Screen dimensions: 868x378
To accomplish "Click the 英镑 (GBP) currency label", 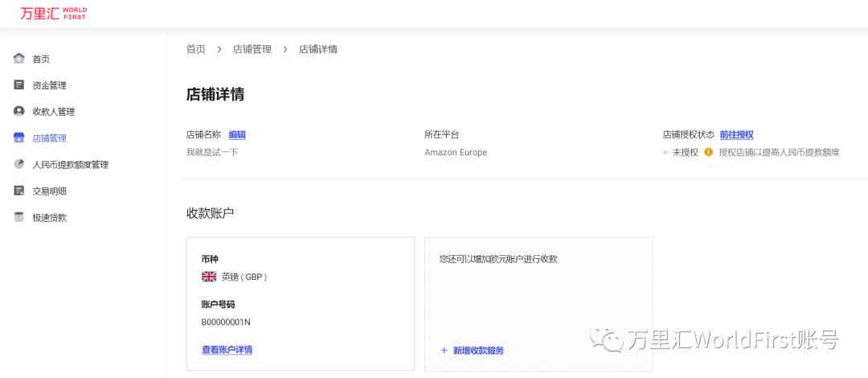I will [x=244, y=277].
